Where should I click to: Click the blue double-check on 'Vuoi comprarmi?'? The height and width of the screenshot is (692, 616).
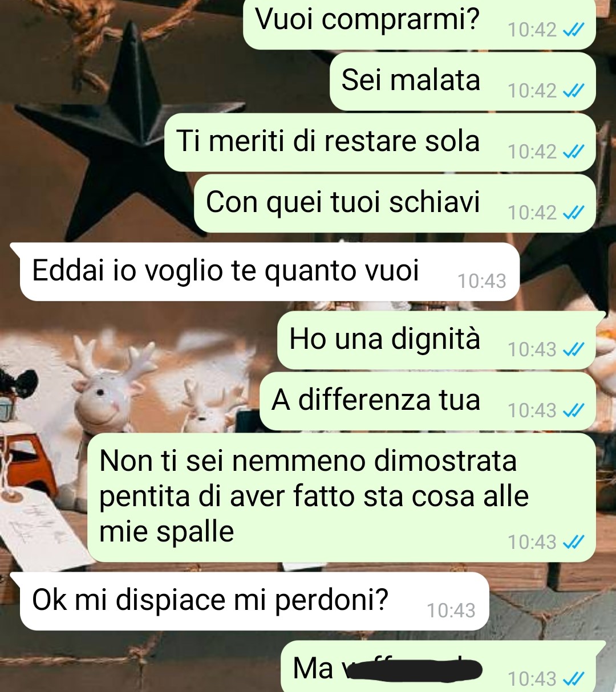573,30
